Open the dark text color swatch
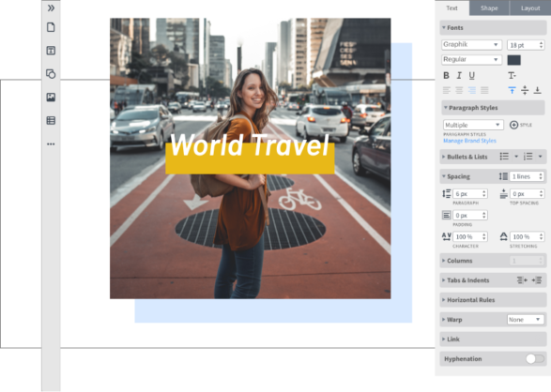 click(513, 60)
